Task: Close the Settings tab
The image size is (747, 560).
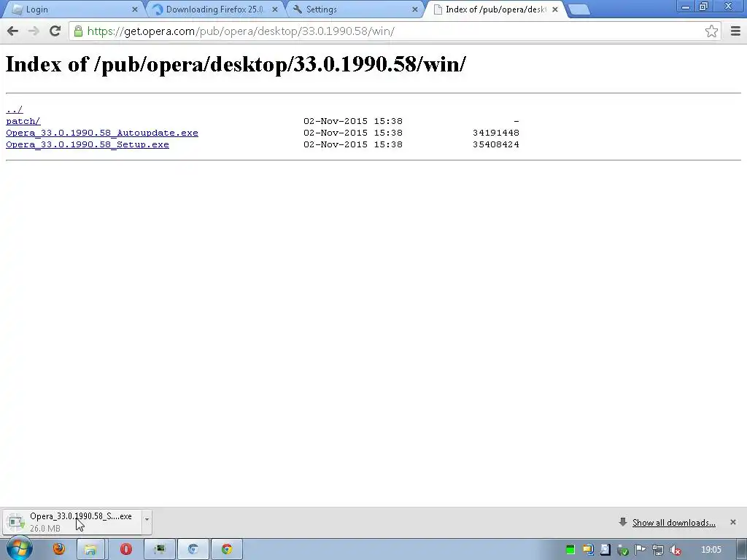Action: click(x=414, y=9)
